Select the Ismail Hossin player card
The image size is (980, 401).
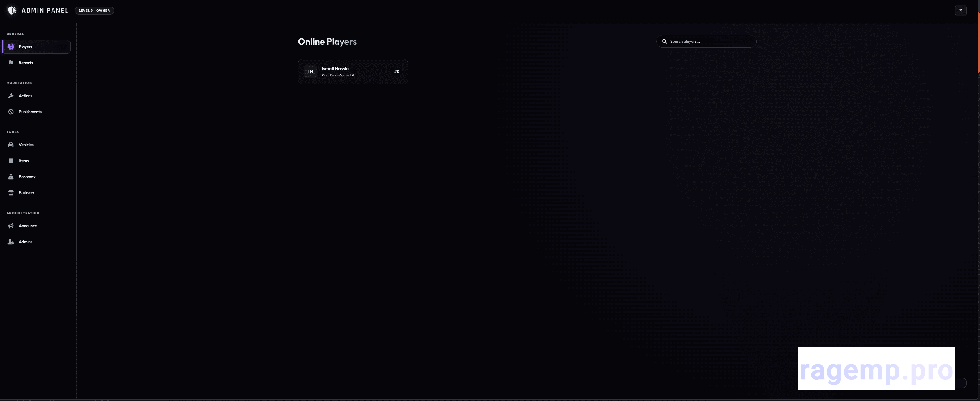coord(353,71)
